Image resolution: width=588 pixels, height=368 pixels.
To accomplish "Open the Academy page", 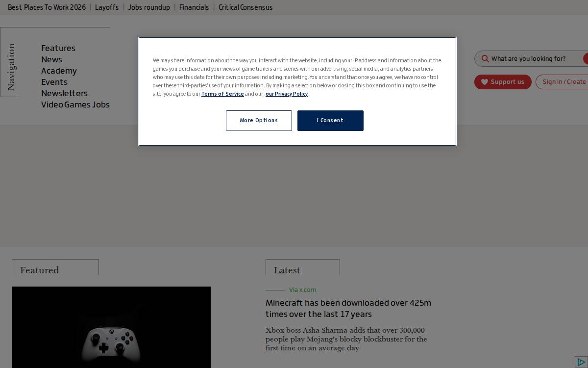I will 59,71.
